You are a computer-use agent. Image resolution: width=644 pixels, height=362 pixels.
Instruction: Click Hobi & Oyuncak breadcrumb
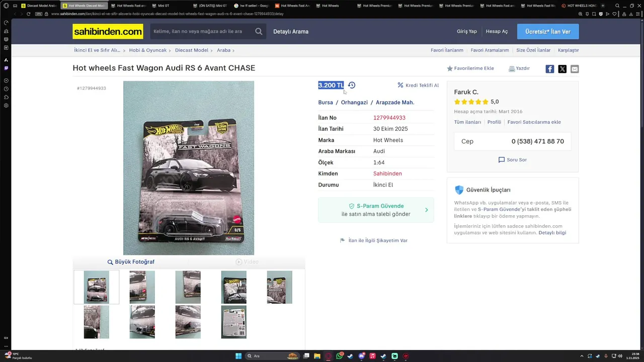(x=148, y=50)
